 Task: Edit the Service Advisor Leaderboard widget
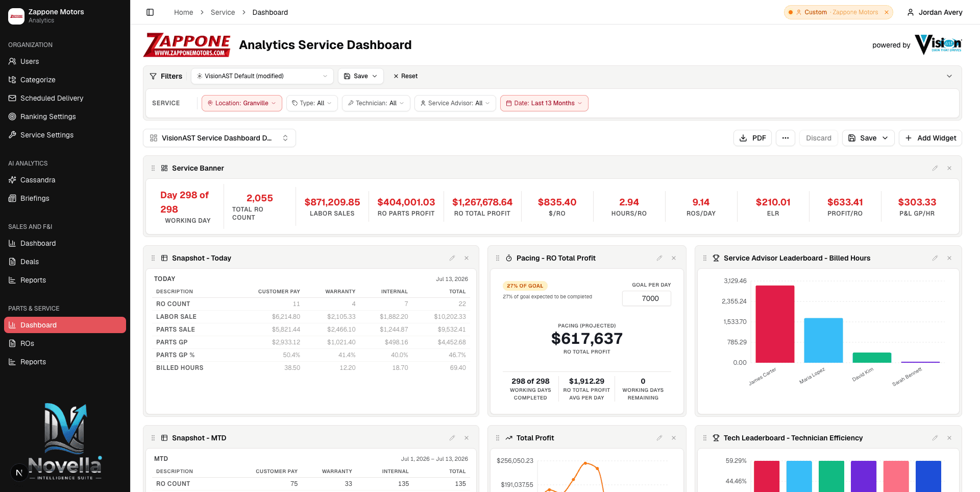point(935,258)
